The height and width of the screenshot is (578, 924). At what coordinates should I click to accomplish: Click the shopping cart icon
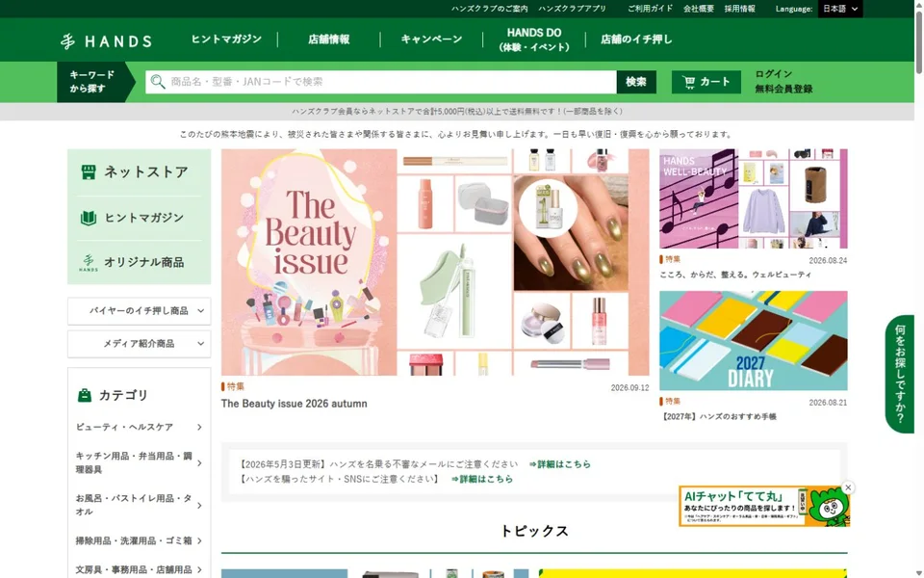(x=689, y=82)
